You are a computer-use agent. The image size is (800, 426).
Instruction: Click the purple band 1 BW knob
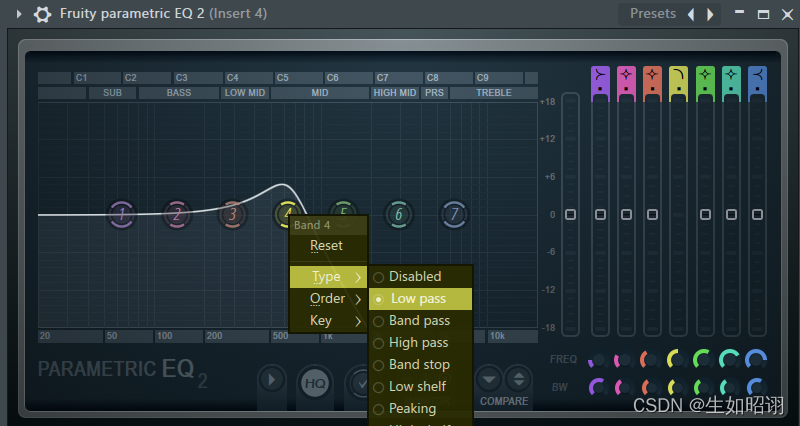[598, 388]
